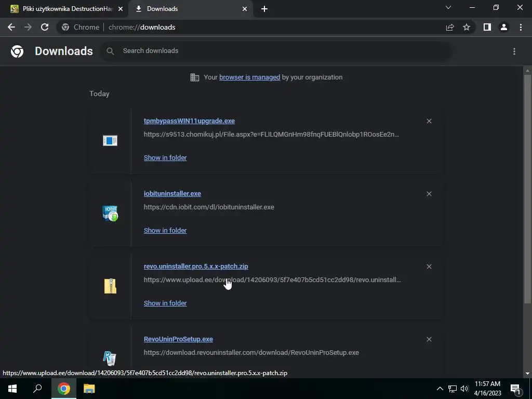The width and height of the screenshot is (532, 399).
Task: Close the Pliki użytkownika DestructionHar tab
Action: (x=121, y=9)
